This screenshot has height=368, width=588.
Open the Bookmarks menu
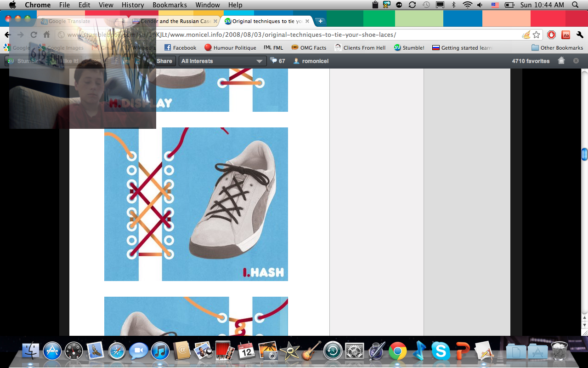[170, 5]
